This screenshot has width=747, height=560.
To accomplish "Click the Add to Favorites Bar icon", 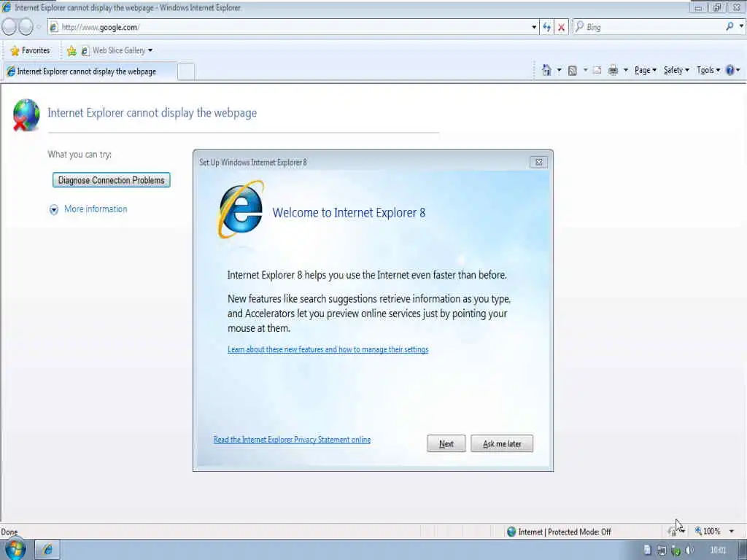I will 72,50.
